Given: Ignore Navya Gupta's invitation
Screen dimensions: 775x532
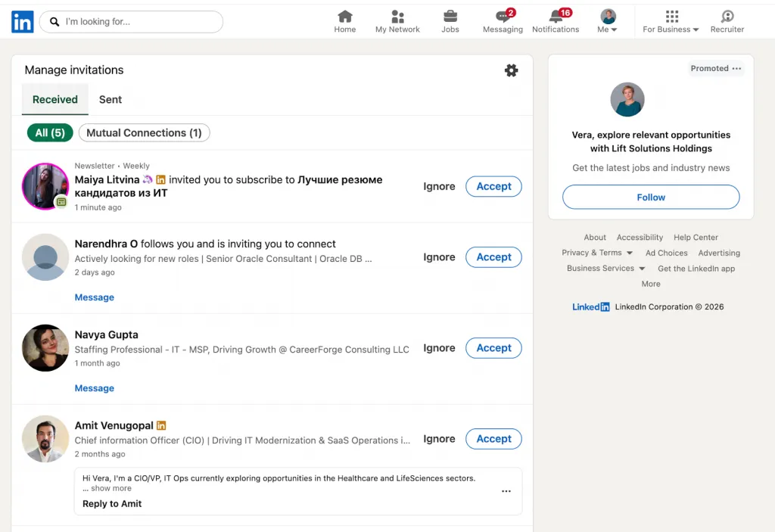Looking at the screenshot, I should point(439,348).
